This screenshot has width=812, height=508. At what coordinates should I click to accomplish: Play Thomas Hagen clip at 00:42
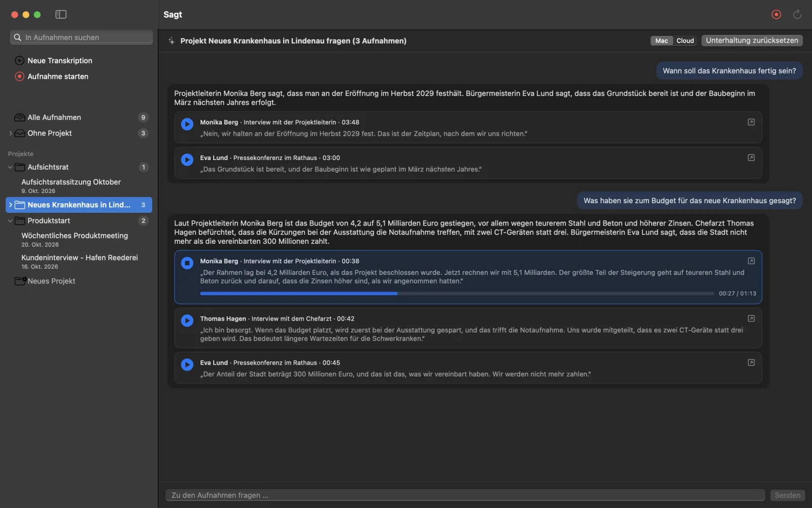point(187,321)
